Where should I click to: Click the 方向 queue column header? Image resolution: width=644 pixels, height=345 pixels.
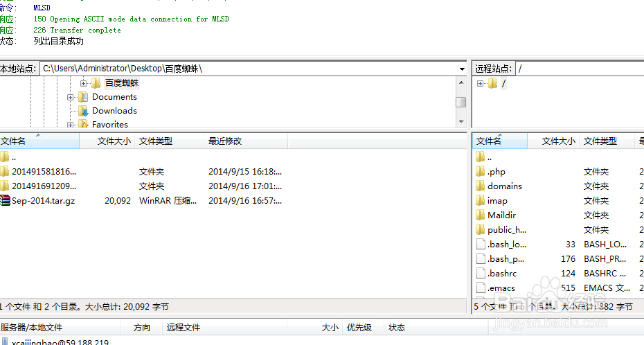pos(142,328)
